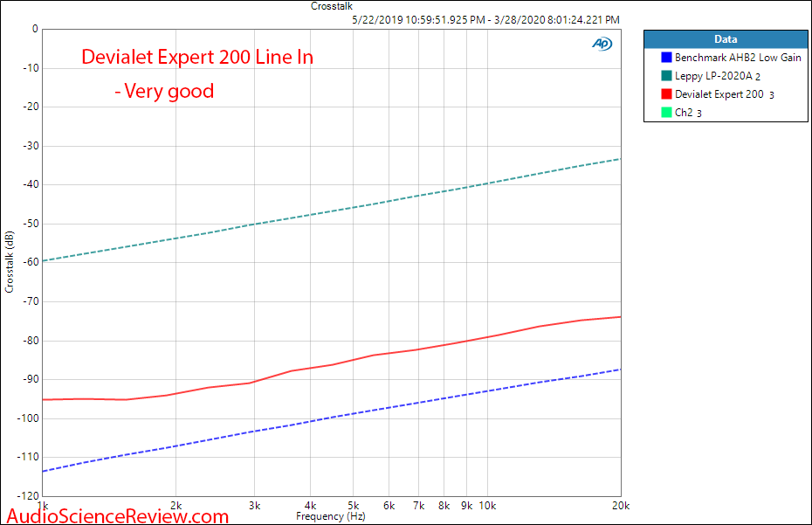Click the red Devialet curve in the graph
The width and height of the screenshot is (812, 525).
coord(332,365)
